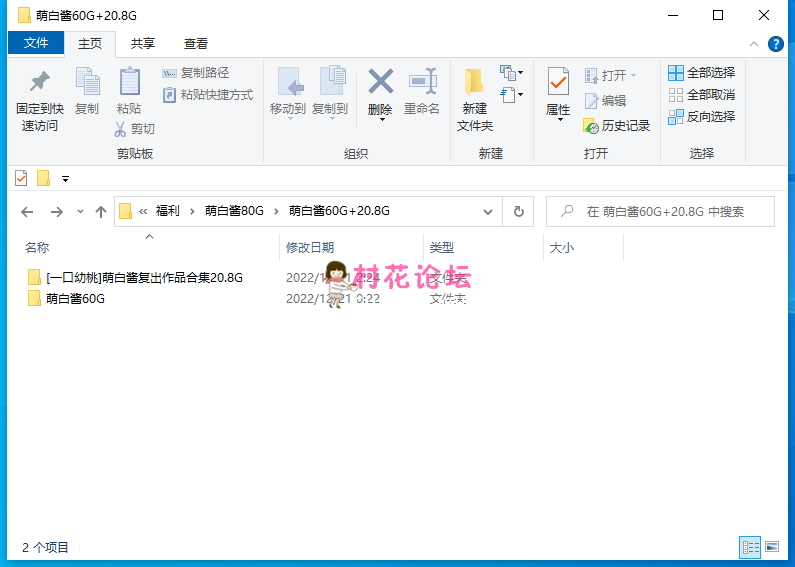
Task: Open the Customize Quick Access Toolbar dropdown
Action: (x=66, y=179)
